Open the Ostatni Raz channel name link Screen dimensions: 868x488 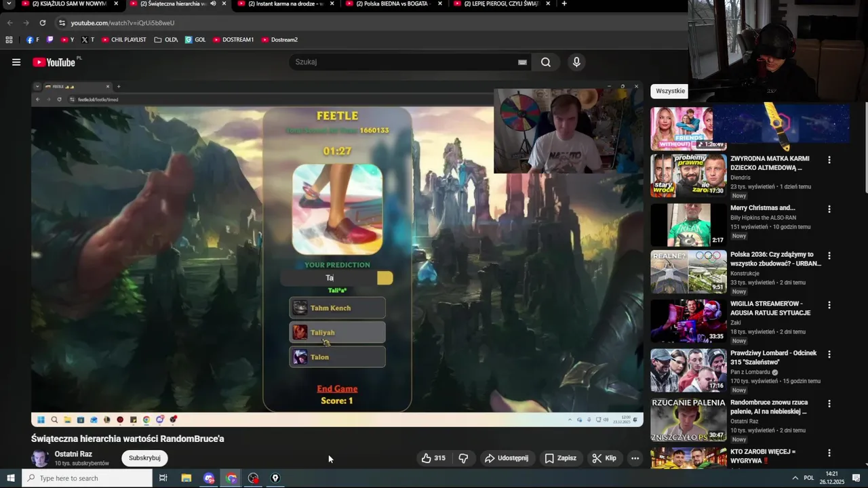click(x=73, y=454)
